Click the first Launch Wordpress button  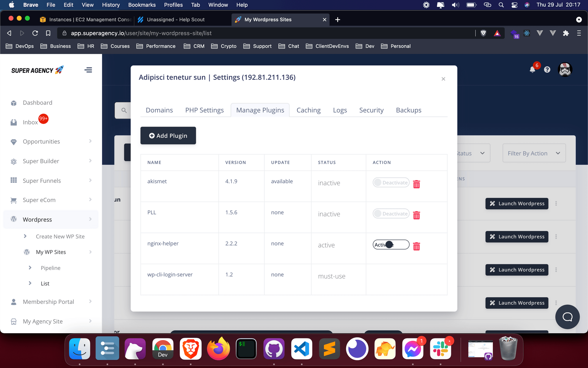click(517, 203)
